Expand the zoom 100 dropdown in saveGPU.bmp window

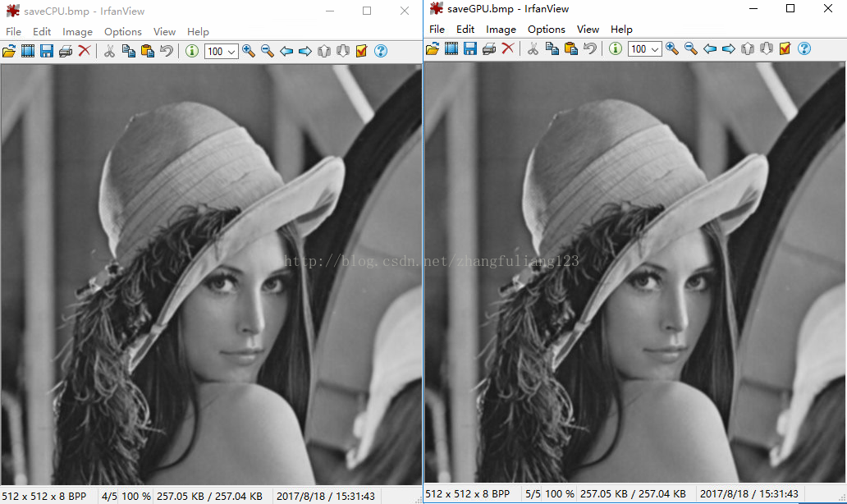655,48
